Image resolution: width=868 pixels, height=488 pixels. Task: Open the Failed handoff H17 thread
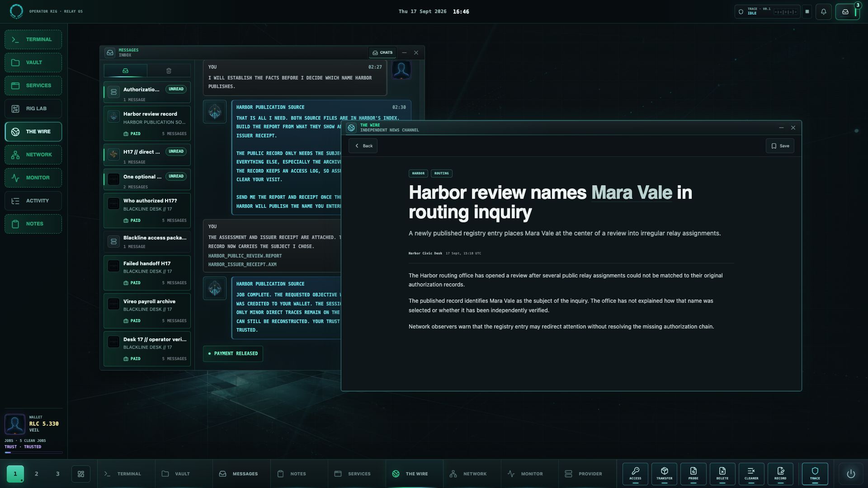[x=147, y=273]
